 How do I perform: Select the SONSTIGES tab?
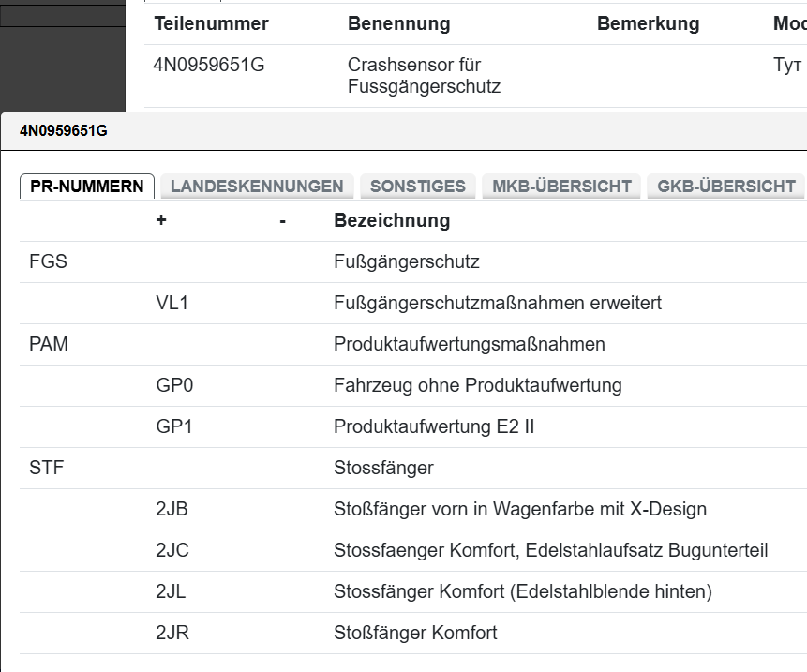click(x=417, y=187)
